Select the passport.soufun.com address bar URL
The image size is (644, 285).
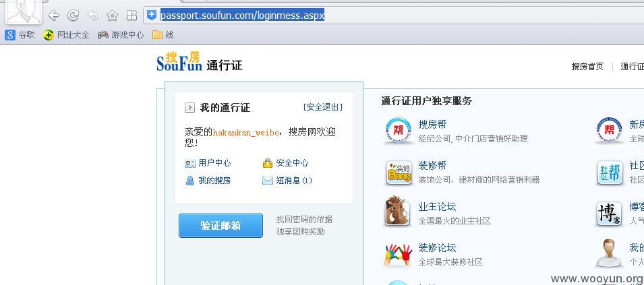point(242,15)
